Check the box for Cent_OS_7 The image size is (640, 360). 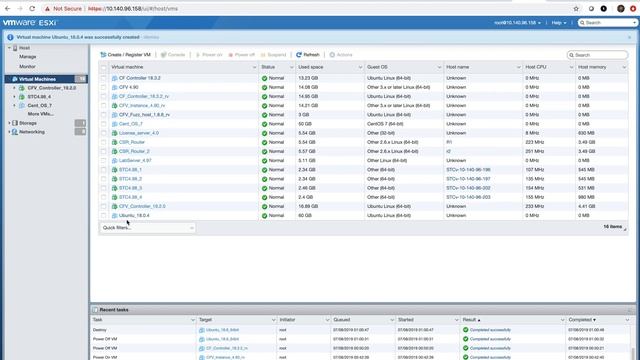pyautogui.click(x=103, y=124)
